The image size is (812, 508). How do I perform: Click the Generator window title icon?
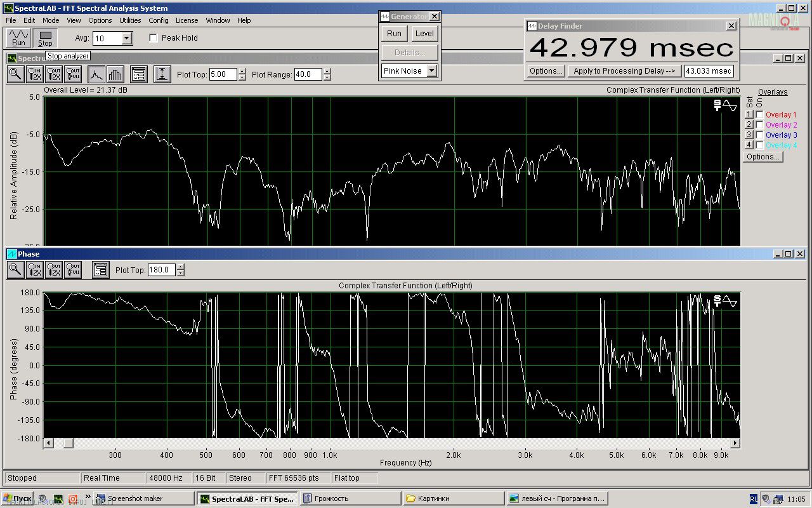(384, 17)
